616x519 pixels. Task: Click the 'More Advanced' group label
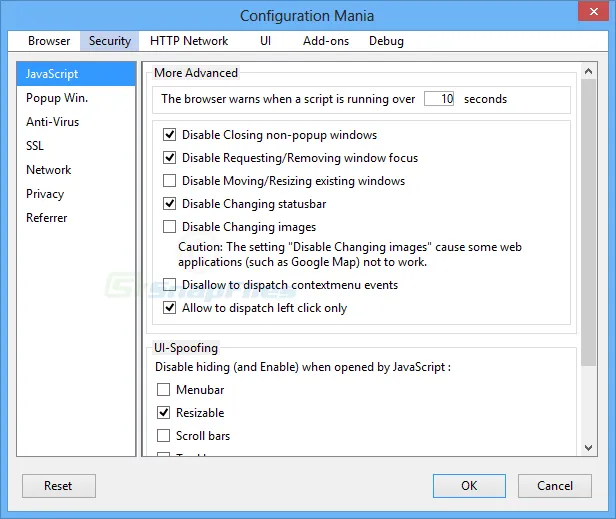tap(196, 73)
